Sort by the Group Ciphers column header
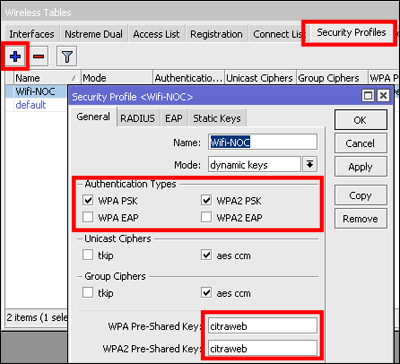This screenshot has height=364, width=400. (x=332, y=78)
